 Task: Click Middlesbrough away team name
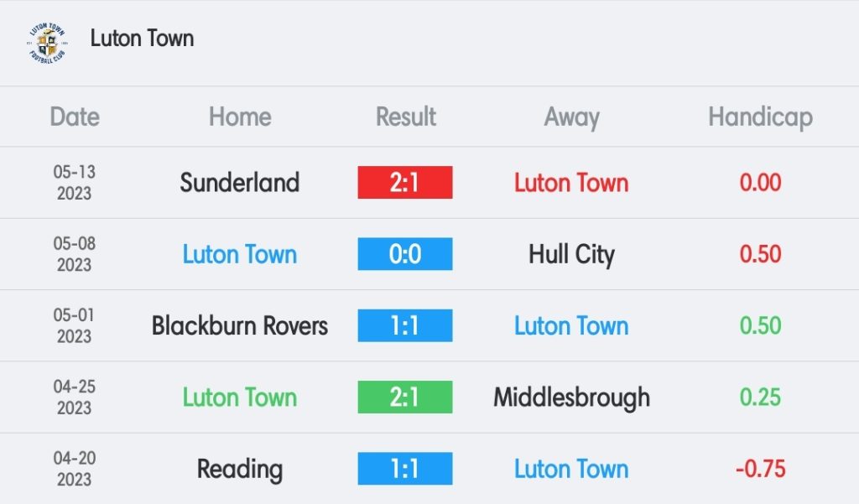point(571,398)
